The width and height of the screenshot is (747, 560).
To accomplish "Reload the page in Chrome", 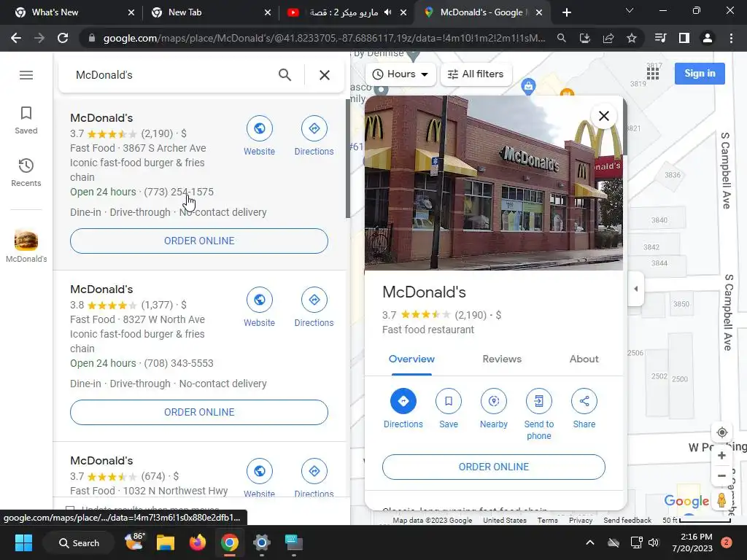I will coord(63,38).
